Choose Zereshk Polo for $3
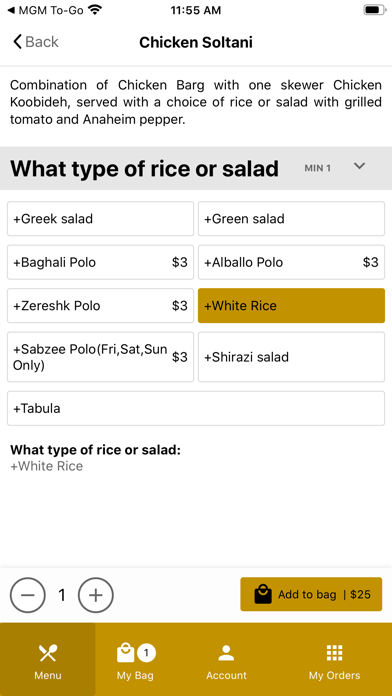392x696 pixels. click(100, 306)
